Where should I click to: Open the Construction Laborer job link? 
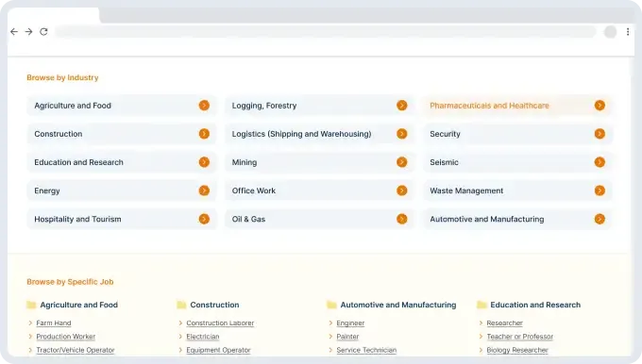pos(220,323)
